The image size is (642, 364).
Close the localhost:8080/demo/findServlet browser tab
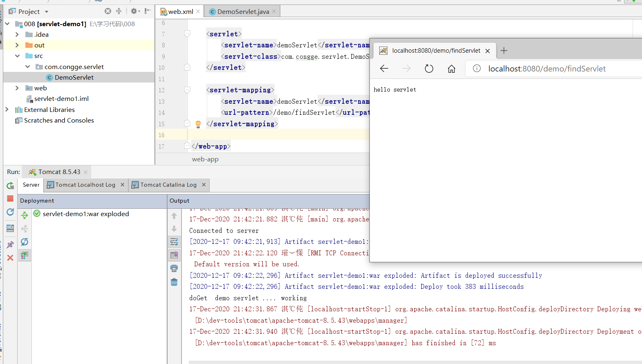pos(488,51)
